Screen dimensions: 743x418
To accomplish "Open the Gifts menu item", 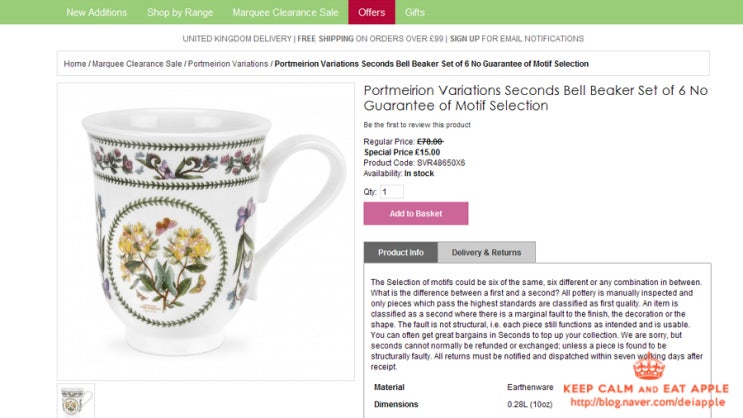I will click(x=415, y=12).
